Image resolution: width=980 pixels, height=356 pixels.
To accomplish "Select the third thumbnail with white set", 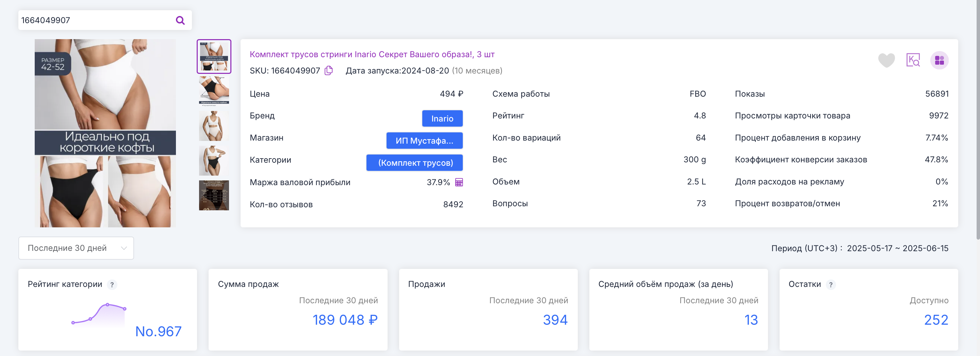I will (214, 126).
